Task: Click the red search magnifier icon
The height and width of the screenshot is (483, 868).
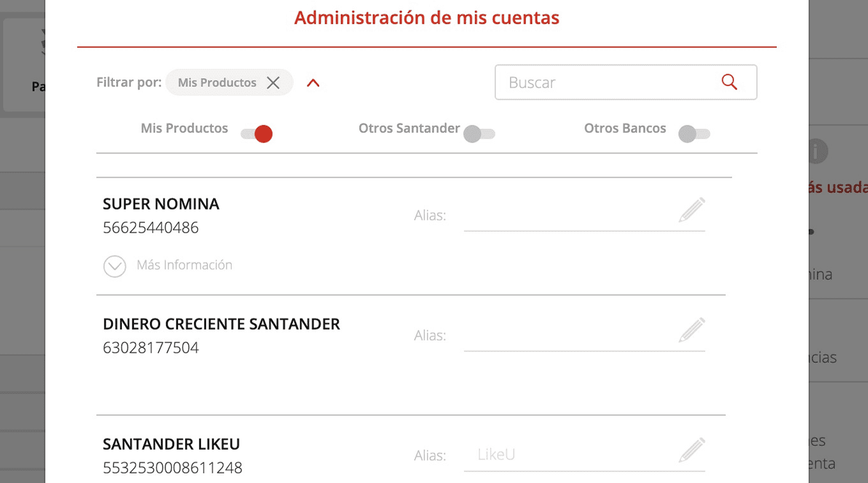Action: coord(729,82)
